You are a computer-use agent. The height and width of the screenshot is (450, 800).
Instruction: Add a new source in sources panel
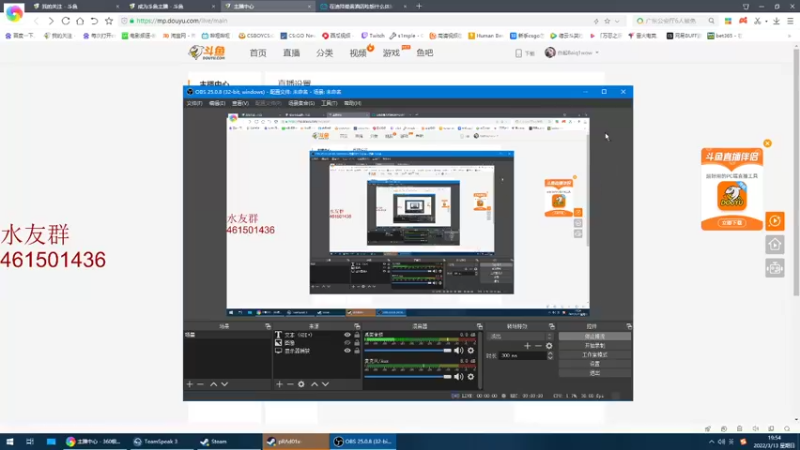279,384
